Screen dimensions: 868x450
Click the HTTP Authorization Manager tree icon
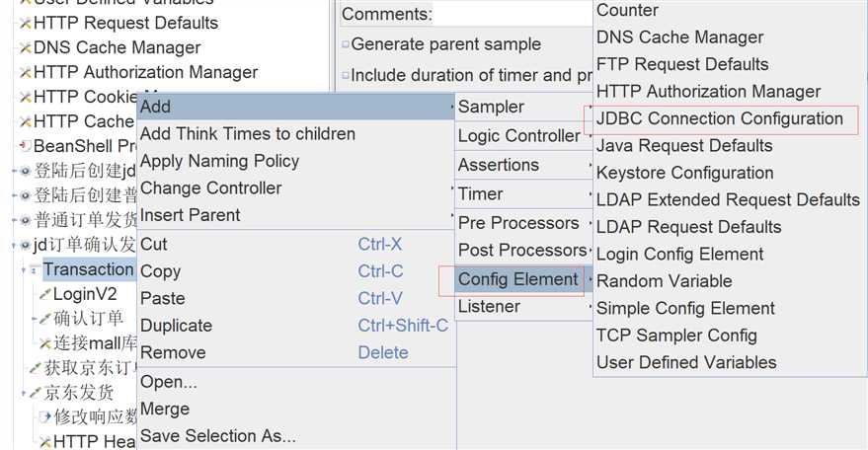click(26, 72)
